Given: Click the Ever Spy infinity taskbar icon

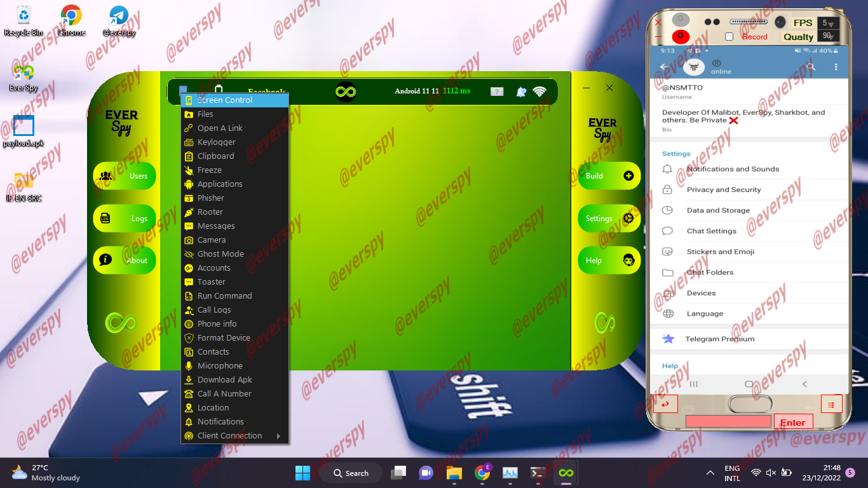Looking at the screenshot, I should point(566,473).
